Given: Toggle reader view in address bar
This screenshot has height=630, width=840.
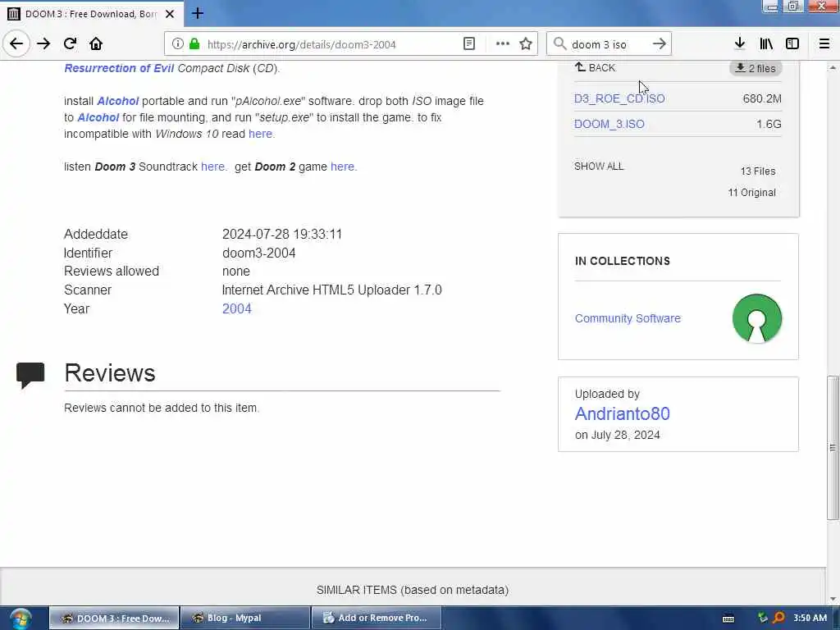Looking at the screenshot, I should pyautogui.click(x=468, y=44).
